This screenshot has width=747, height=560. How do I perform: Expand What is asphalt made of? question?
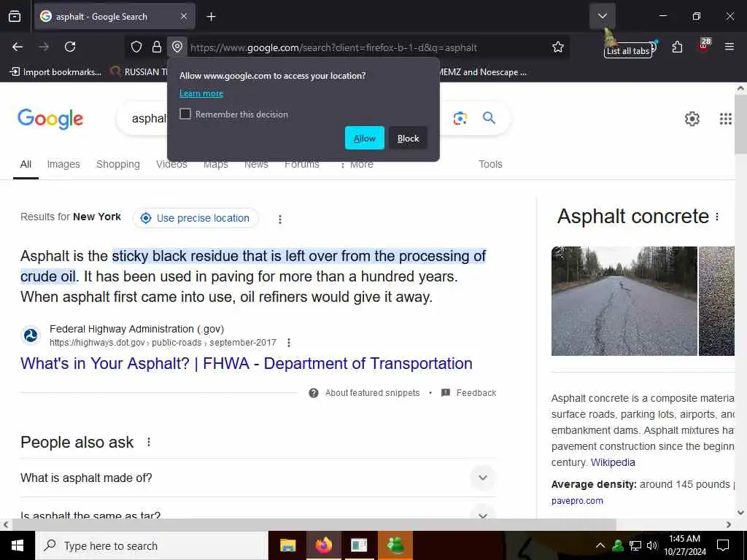click(258, 478)
